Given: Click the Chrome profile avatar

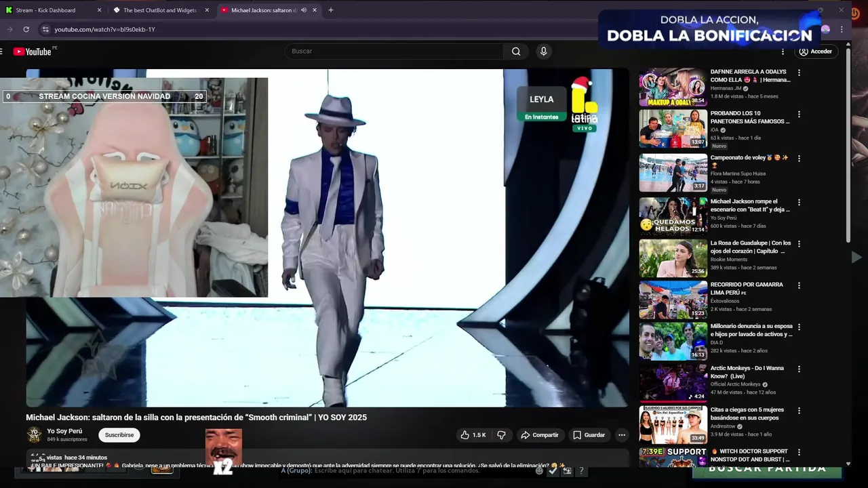Looking at the screenshot, I should click(x=825, y=29).
